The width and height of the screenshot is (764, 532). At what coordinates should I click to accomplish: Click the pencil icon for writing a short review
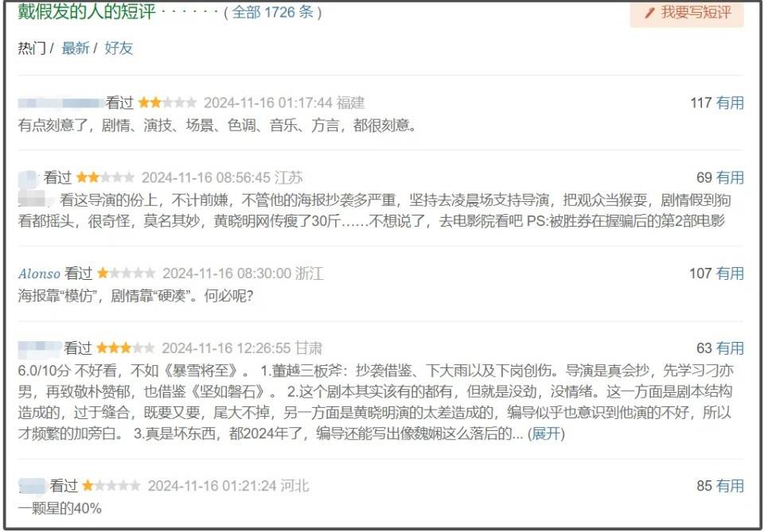pyautogui.click(x=649, y=13)
